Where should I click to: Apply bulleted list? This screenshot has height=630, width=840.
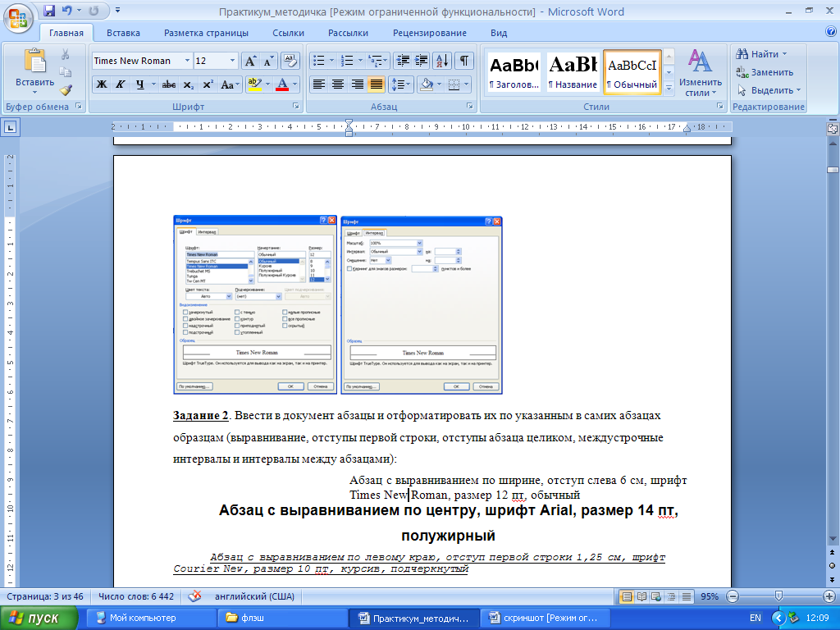tap(319, 61)
